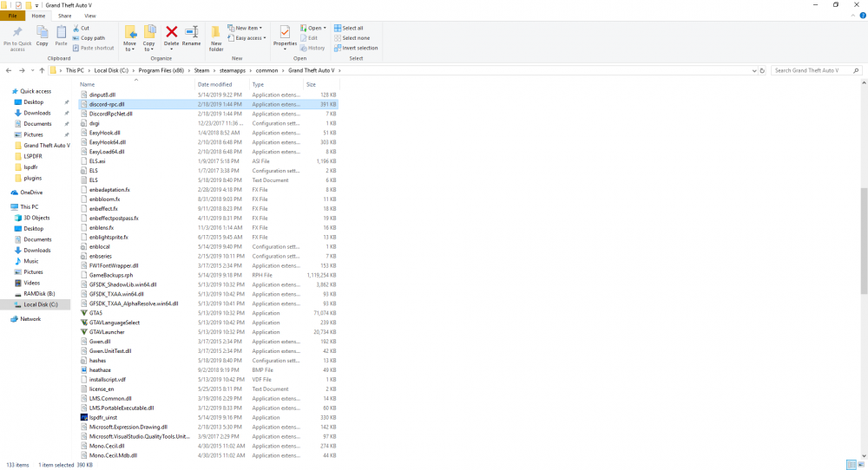
Task: Click the Forward navigation arrow
Action: [x=22, y=71]
